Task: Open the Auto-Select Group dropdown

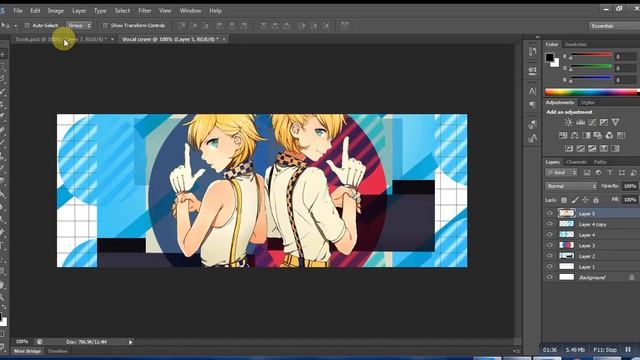Action: click(79, 26)
